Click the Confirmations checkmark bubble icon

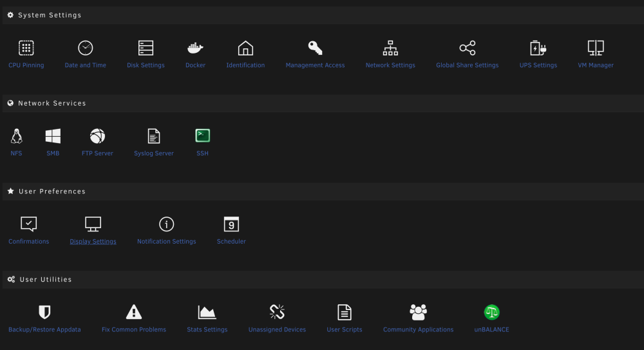(29, 224)
